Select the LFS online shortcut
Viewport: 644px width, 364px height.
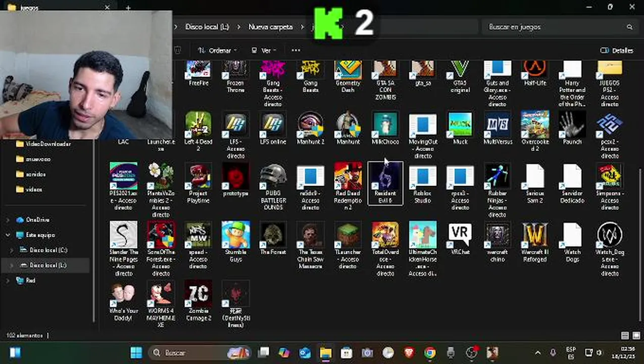click(x=273, y=128)
